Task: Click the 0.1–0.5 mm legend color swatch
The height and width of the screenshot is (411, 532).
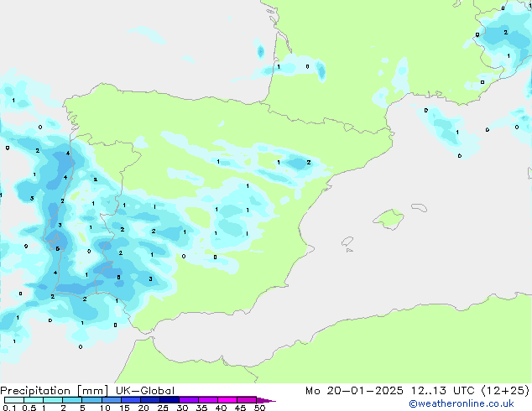Action: 14,400
